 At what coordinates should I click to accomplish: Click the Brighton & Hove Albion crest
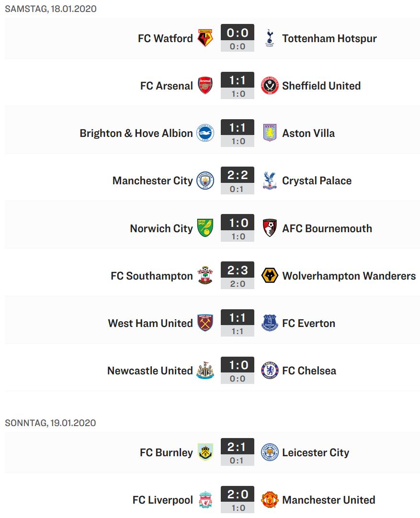205,133
